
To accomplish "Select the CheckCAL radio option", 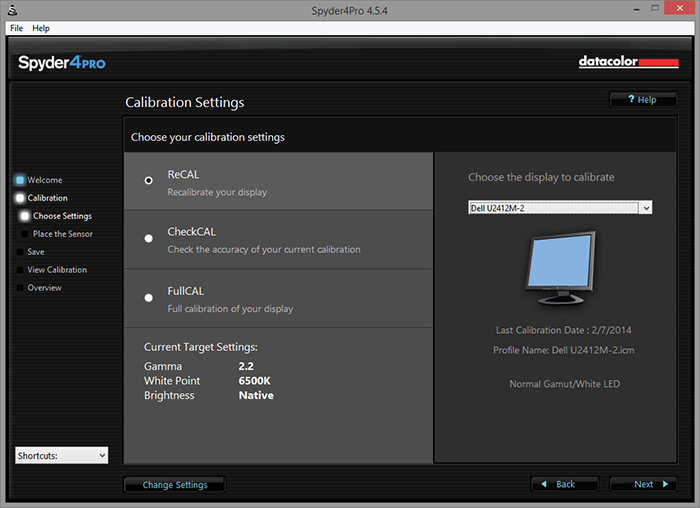I will point(149,239).
